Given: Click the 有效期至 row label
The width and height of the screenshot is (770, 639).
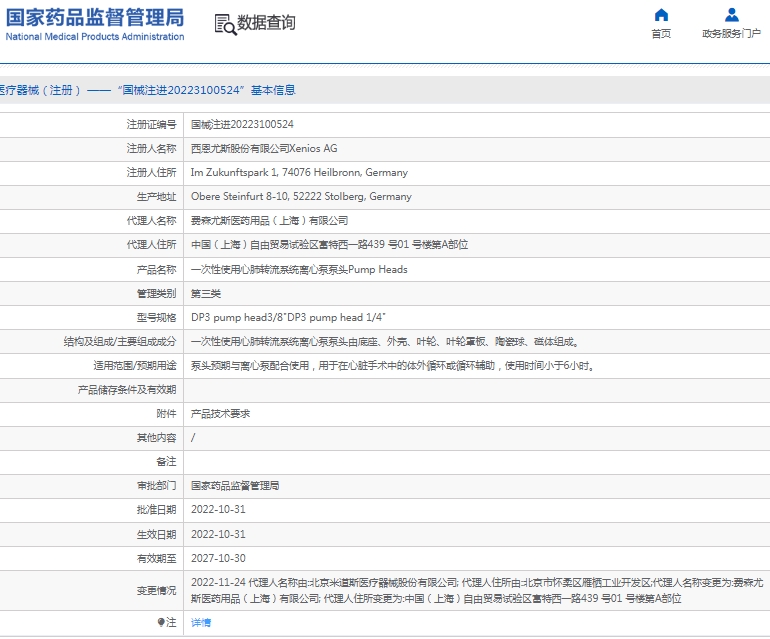Looking at the screenshot, I should 156,558.
